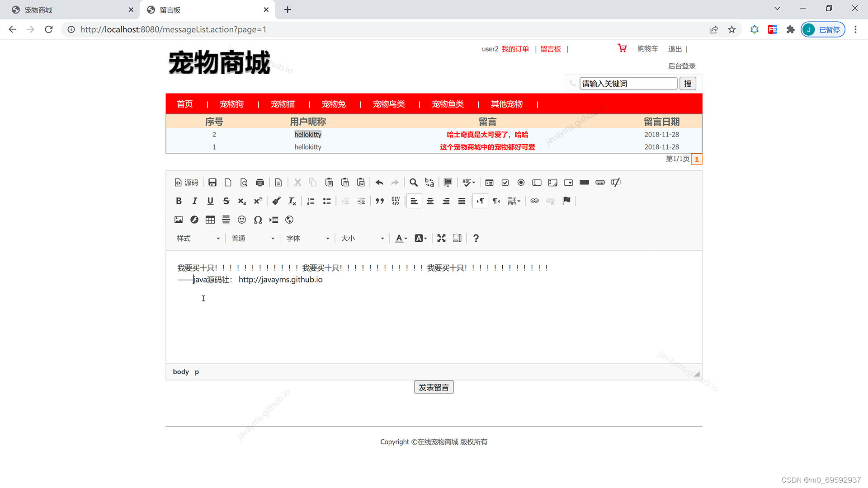Insert an iframe globe icon
Image resolution: width=868 pixels, height=488 pixels.
[289, 220]
